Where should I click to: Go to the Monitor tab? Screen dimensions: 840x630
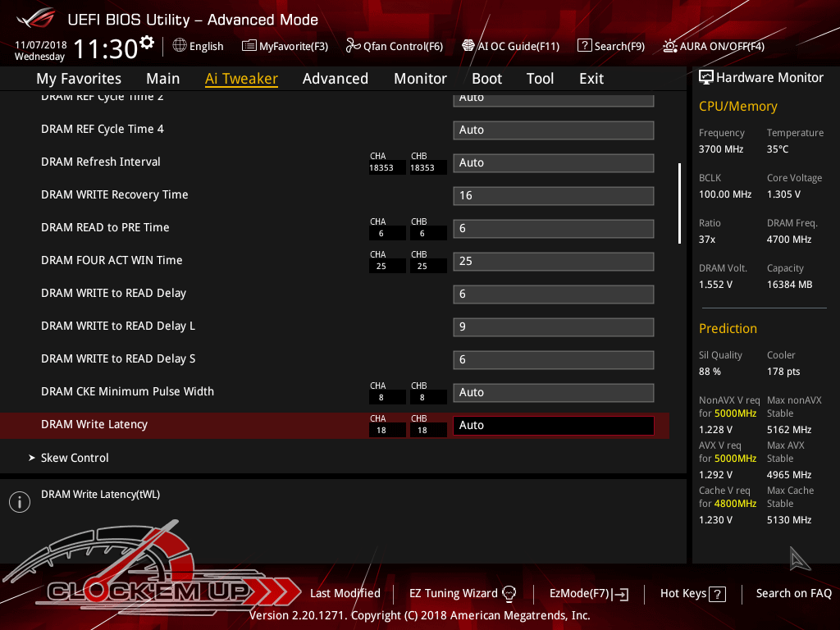(420, 79)
